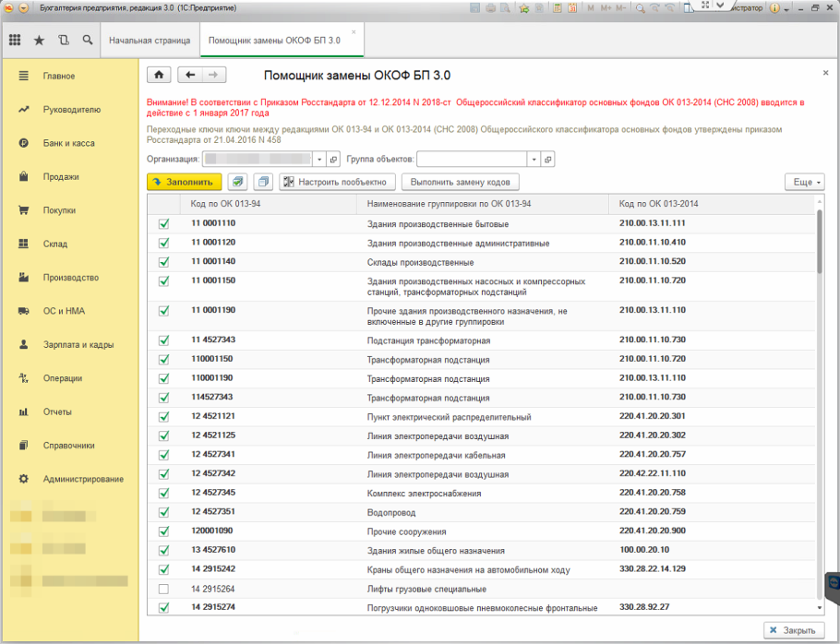
Task: Click the Home button in form header
Action: tap(160, 76)
